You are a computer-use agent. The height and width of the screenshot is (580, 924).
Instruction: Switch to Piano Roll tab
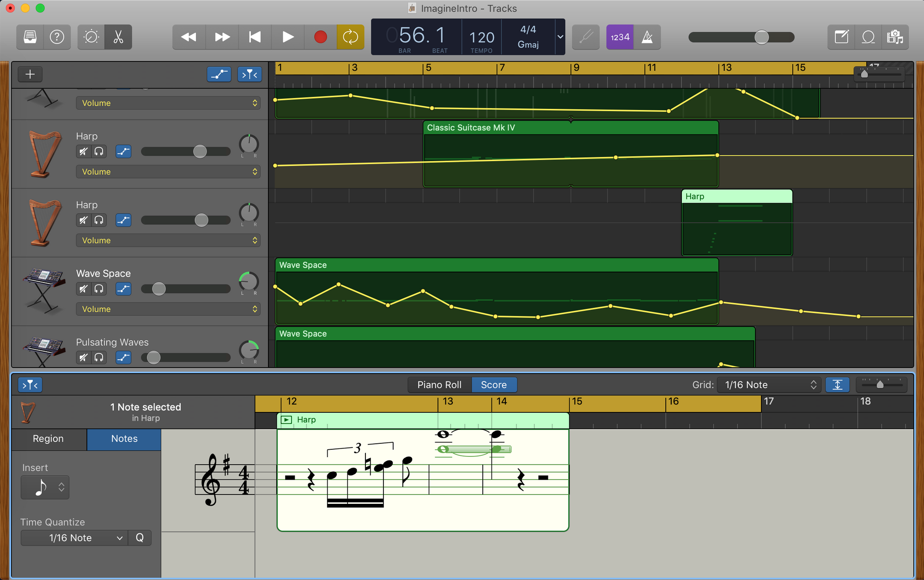(439, 385)
